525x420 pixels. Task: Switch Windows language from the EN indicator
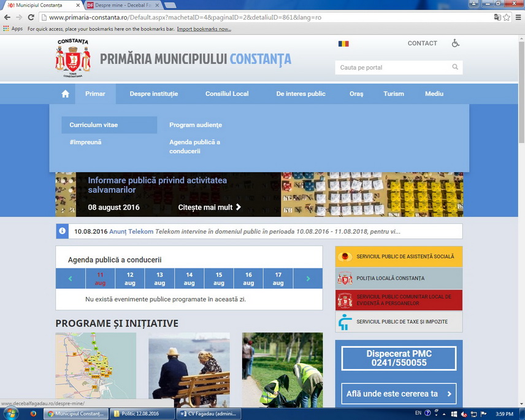pos(418,413)
